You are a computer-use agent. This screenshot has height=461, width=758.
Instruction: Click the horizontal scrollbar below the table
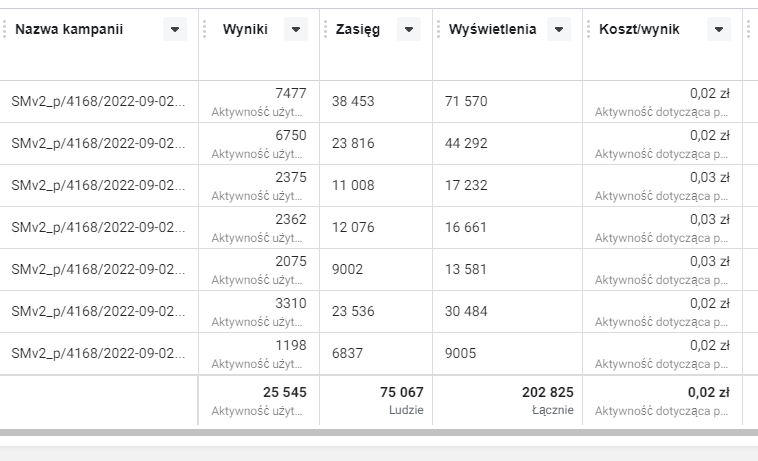(379, 433)
